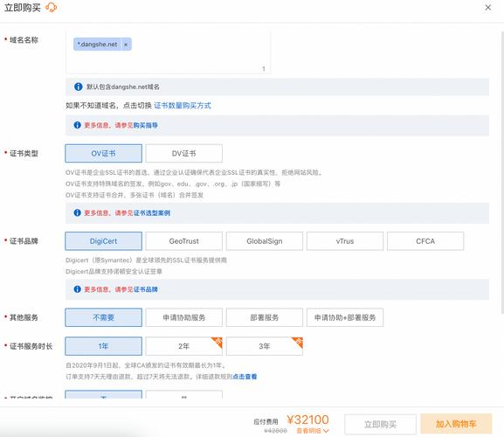Choose DigiCert brand
The height and width of the screenshot is (437, 504).
103,241
